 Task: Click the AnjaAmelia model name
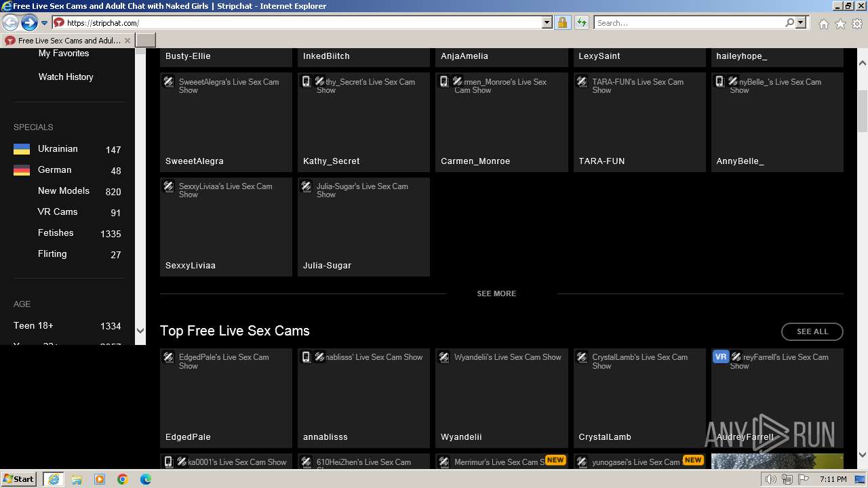465,56
